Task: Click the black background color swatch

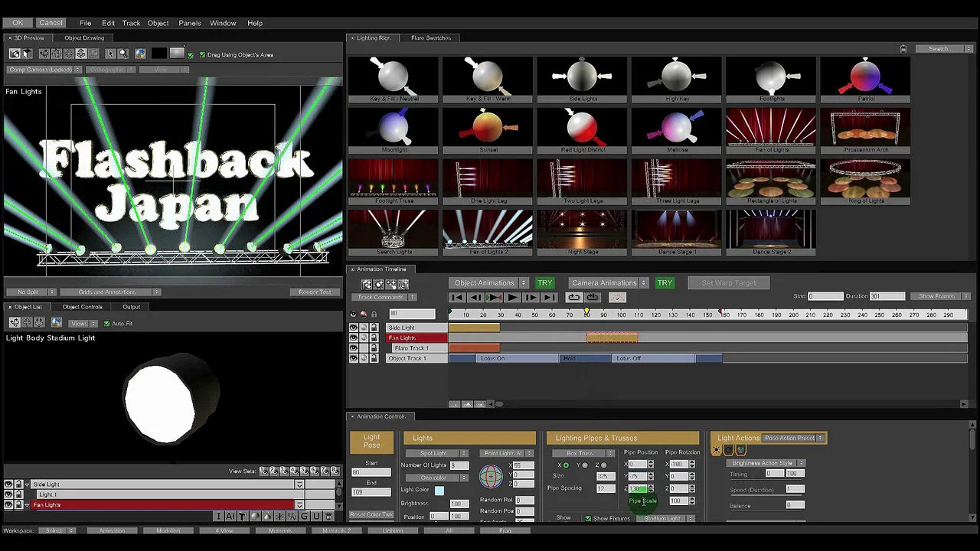Action: (158, 54)
